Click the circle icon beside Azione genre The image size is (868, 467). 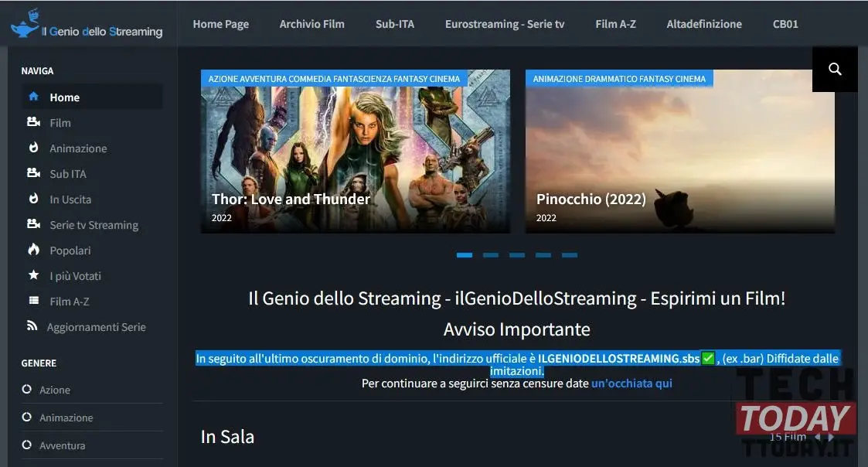(x=26, y=390)
